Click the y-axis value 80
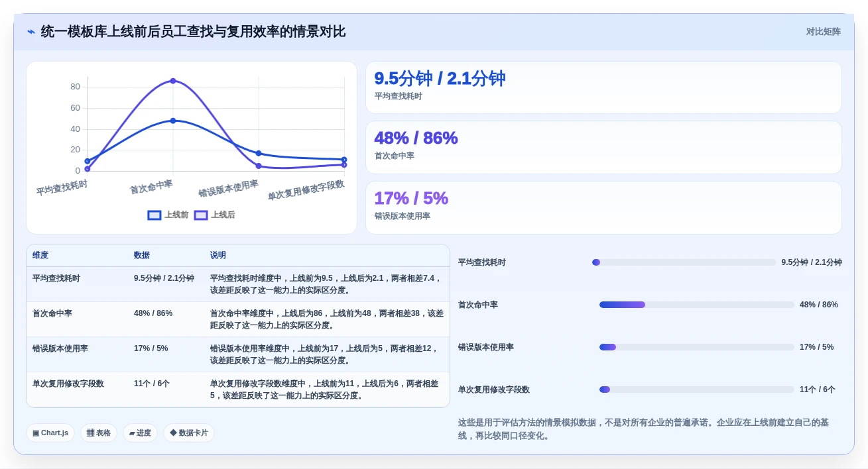Screen dimensions: 868x469 tap(75, 86)
